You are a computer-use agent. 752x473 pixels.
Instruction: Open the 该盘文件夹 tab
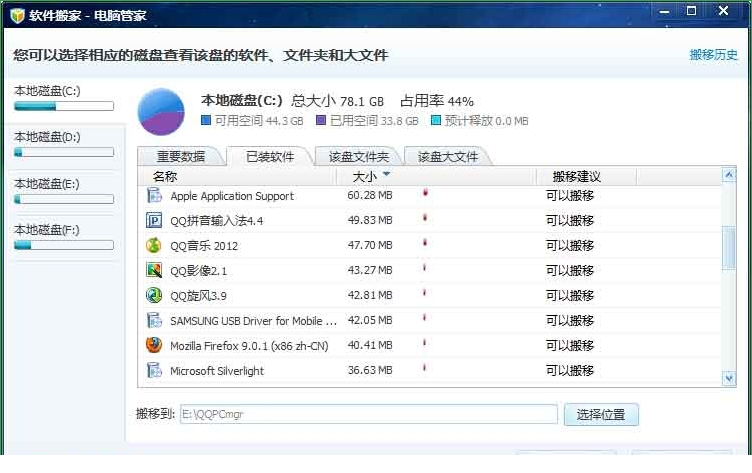coord(359,157)
